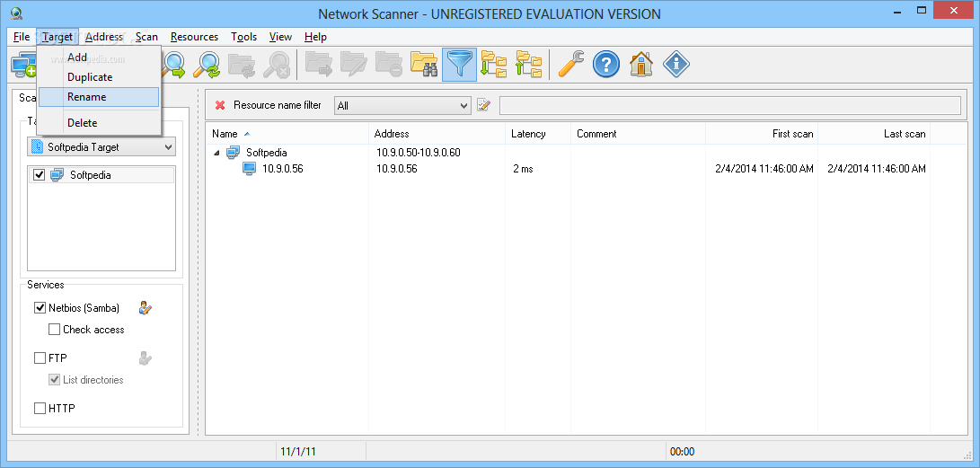Screen dimensions: 980x468
Task: Select Softpedia item in target list
Action: coord(102,175)
